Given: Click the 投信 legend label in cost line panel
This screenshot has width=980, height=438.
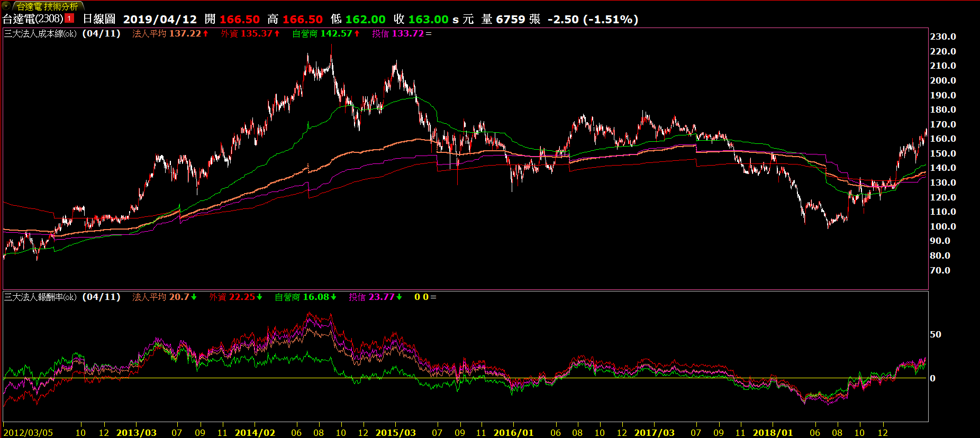Looking at the screenshot, I should pos(380,33).
